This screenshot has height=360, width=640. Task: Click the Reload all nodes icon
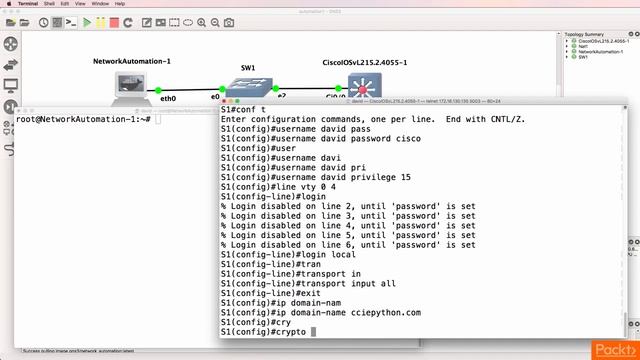click(x=128, y=23)
